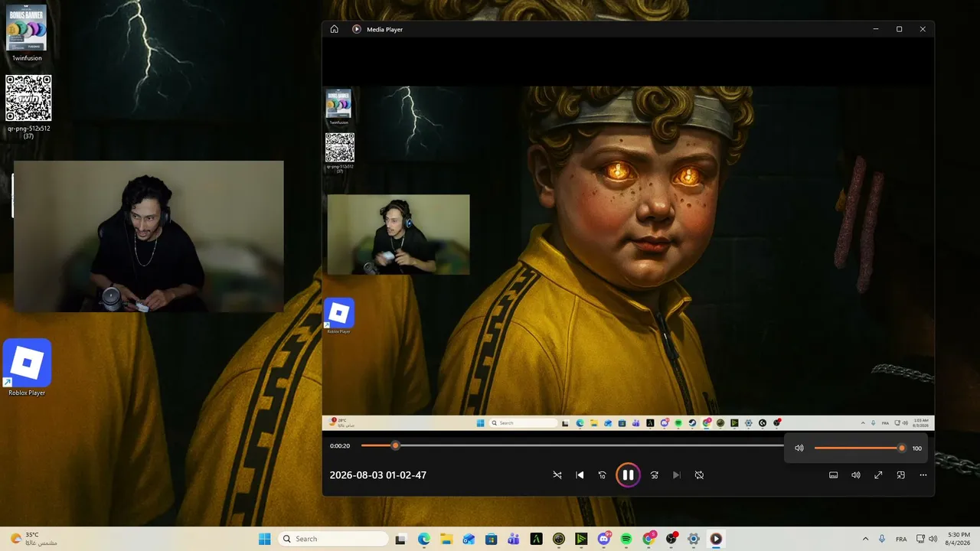This screenshot has height=551, width=980.
Task: Switch the FRA input language
Action: (902, 539)
